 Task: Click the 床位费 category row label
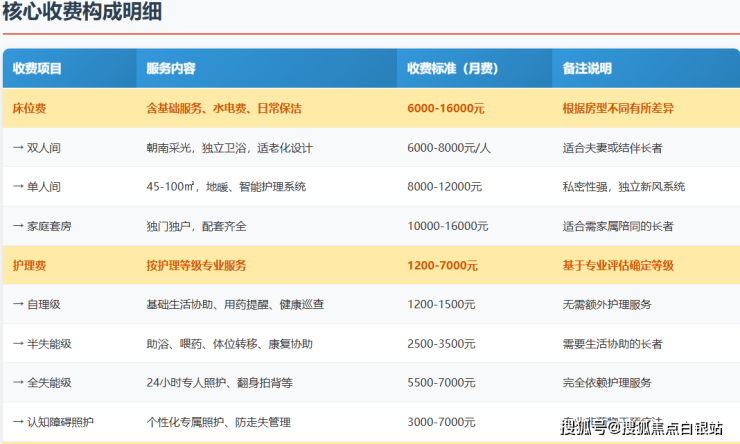(x=29, y=108)
